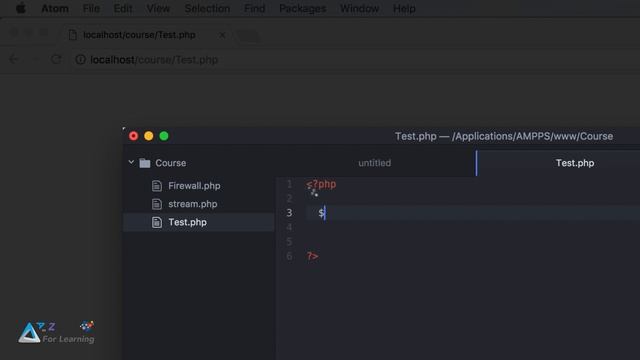Select the browser tab localhost/course/Test.php

click(139, 35)
